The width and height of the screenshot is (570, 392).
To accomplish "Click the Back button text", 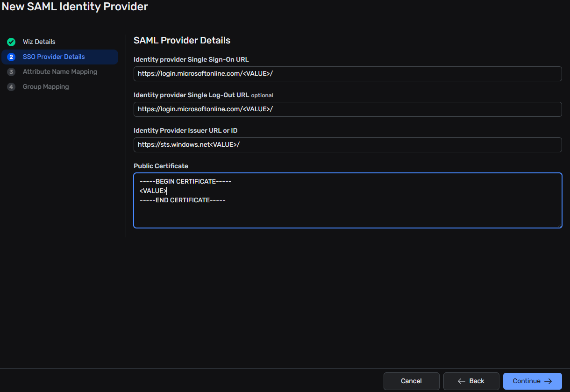I will [477, 381].
